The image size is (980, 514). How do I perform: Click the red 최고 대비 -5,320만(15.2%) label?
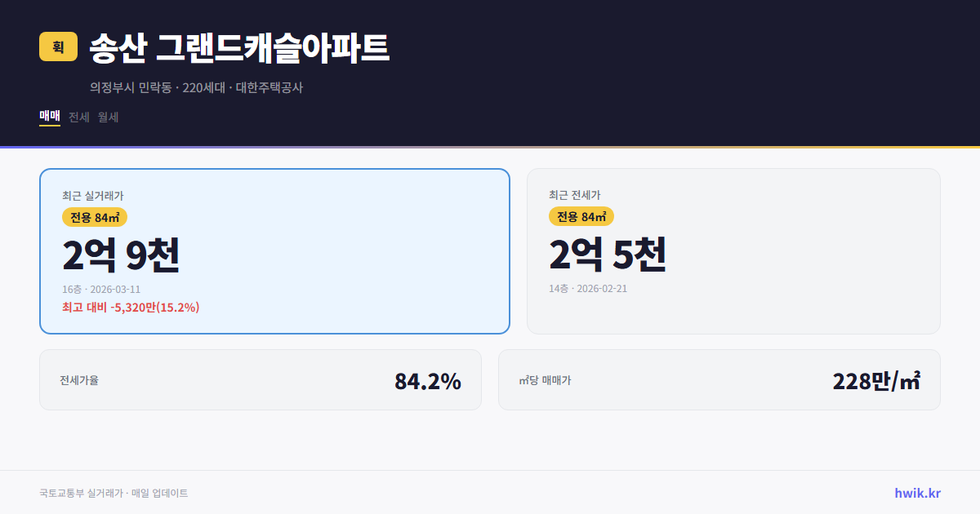click(x=129, y=308)
